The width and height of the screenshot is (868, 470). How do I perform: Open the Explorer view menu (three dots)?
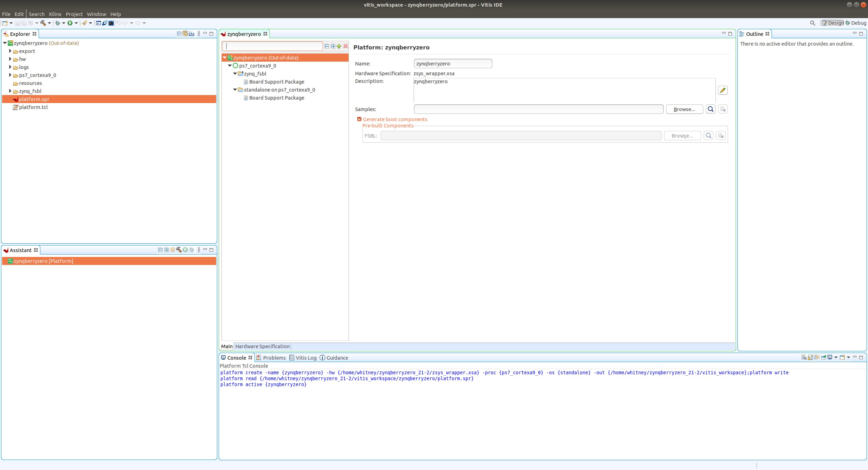pyautogui.click(x=199, y=34)
